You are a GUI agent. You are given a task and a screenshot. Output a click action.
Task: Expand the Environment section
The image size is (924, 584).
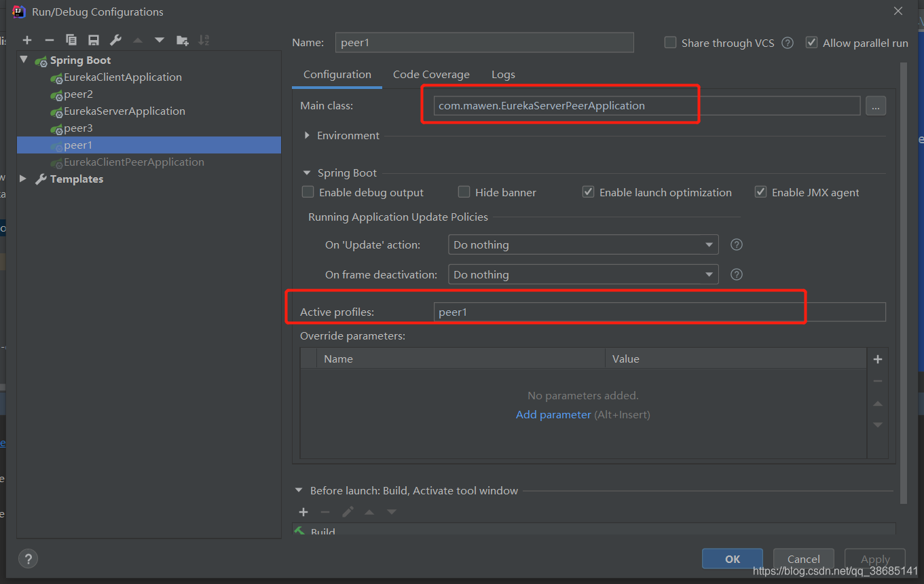point(307,135)
